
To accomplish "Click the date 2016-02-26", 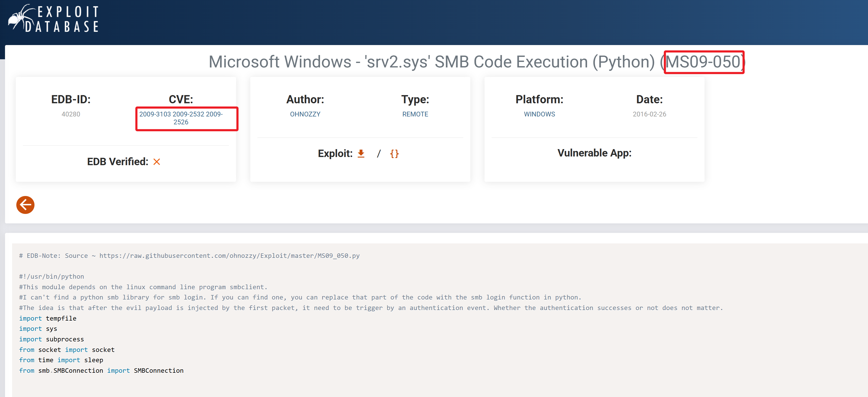I will pyautogui.click(x=649, y=114).
